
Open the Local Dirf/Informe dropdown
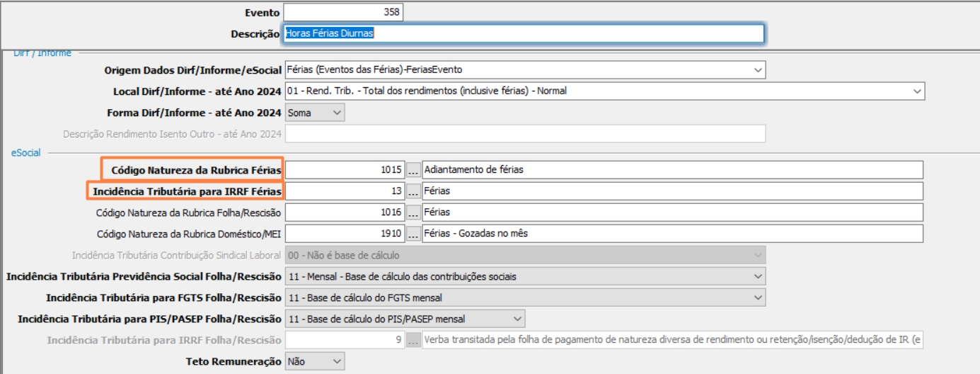click(917, 91)
